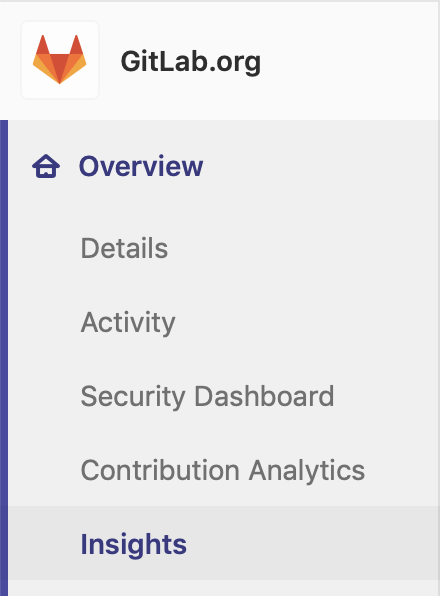Click the GitLab fox logo avatar
The height and width of the screenshot is (596, 440).
pyautogui.click(x=60, y=60)
